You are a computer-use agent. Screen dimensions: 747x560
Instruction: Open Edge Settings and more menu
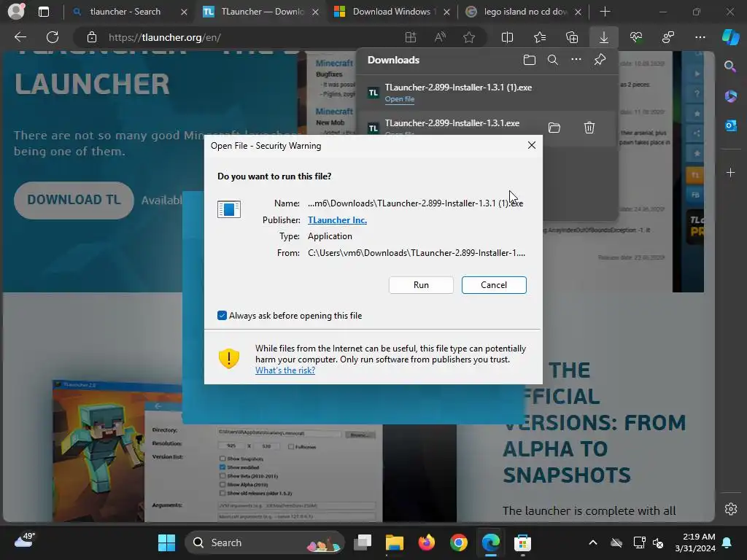coord(700,37)
